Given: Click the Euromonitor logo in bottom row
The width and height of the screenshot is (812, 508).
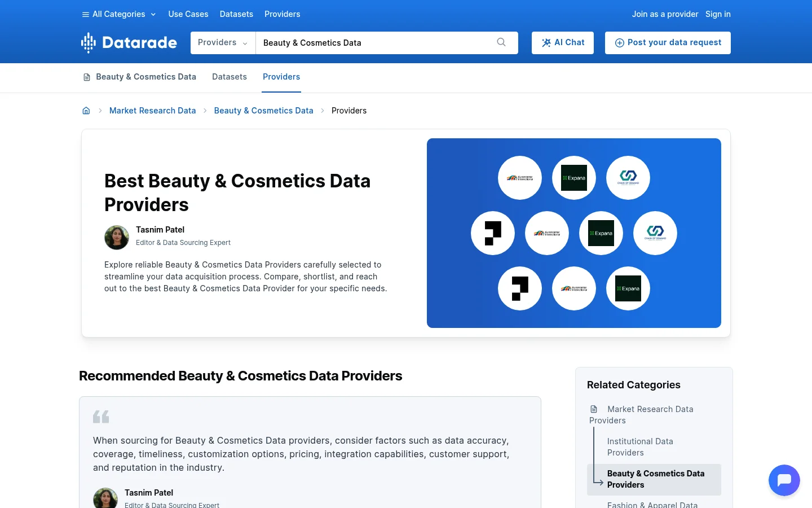Looking at the screenshot, I should 574,288.
